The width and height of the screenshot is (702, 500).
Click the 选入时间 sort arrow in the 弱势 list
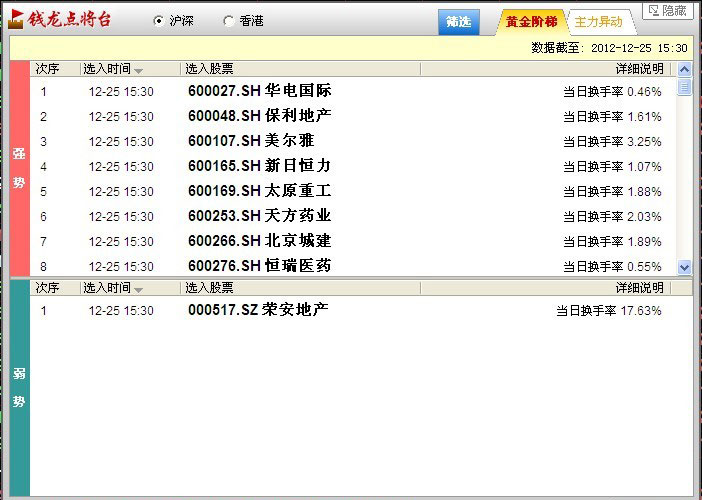(138, 289)
